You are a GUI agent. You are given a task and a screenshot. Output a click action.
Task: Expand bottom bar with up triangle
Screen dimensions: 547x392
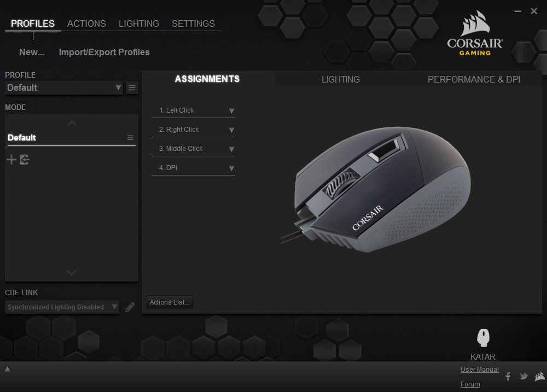point(7,369)
